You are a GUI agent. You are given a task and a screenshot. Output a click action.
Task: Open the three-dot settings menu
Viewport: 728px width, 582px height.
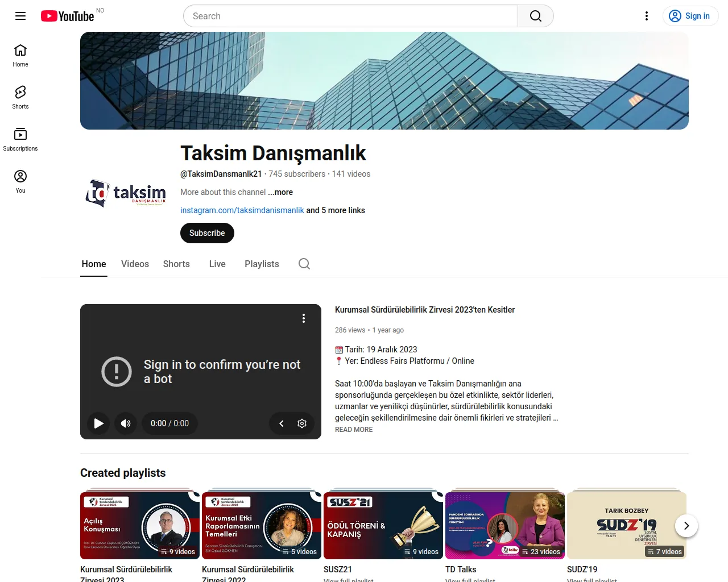647,16
